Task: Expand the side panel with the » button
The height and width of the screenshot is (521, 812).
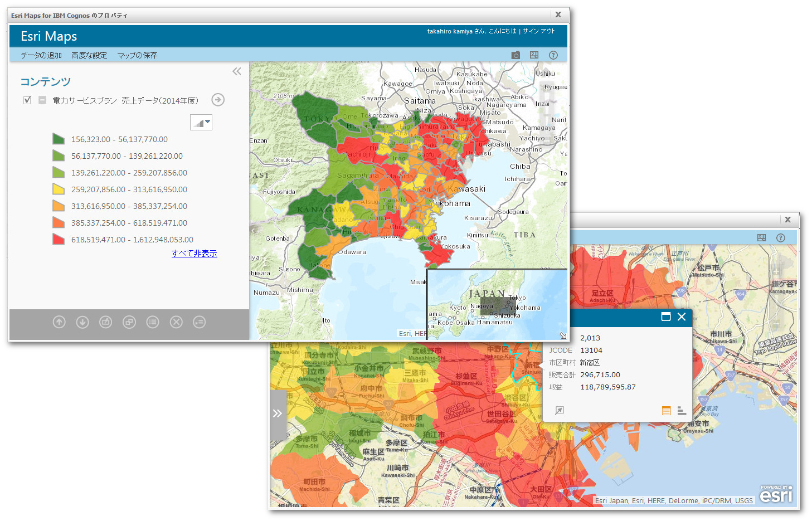Action: [x=278, y=413]
